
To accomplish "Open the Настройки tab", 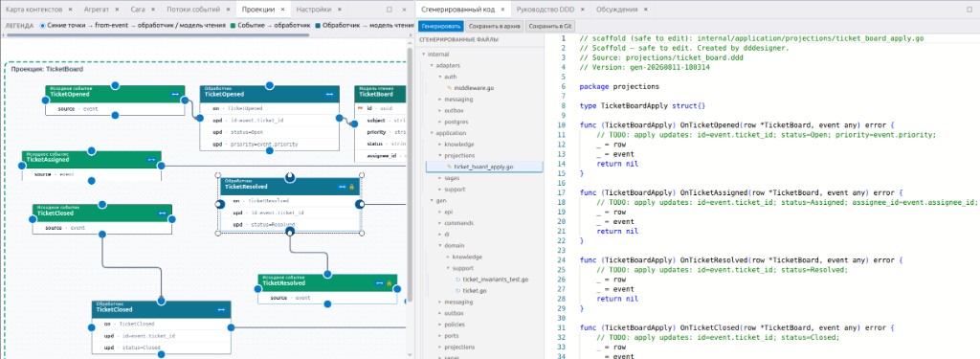I will point(313,10).
